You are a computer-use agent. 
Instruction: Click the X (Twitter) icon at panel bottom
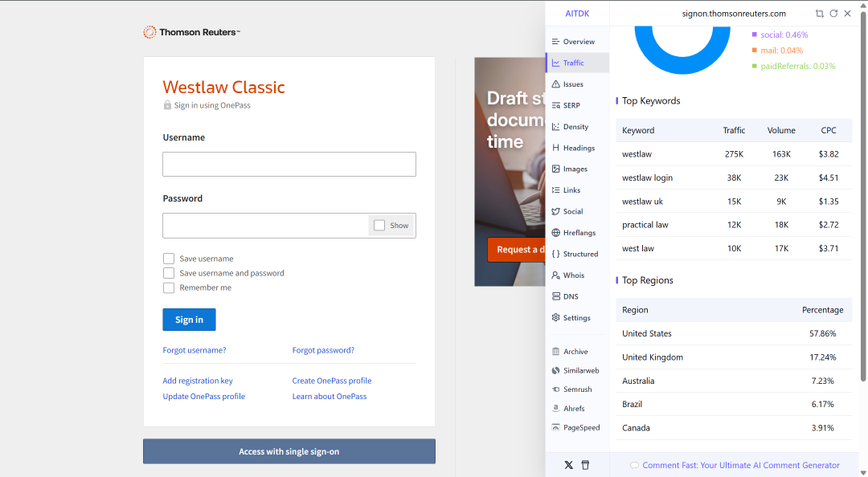[568, 465]
